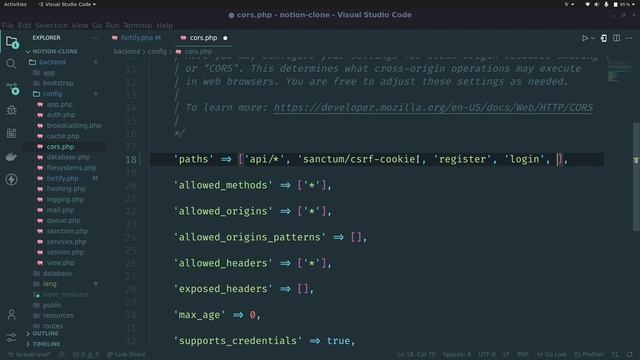Expand the bootstrap folder
Screen dimensions: 640x360
(58, 83)
